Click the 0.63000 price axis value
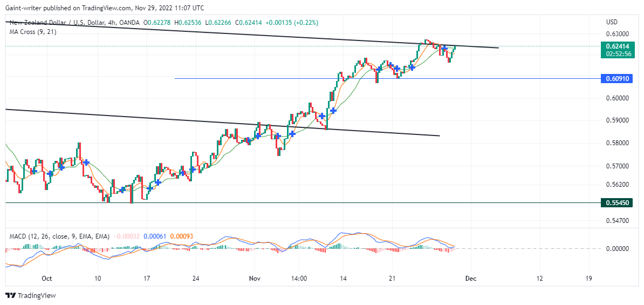The height and width of the screenshot is (305, 644). (619, 33)
